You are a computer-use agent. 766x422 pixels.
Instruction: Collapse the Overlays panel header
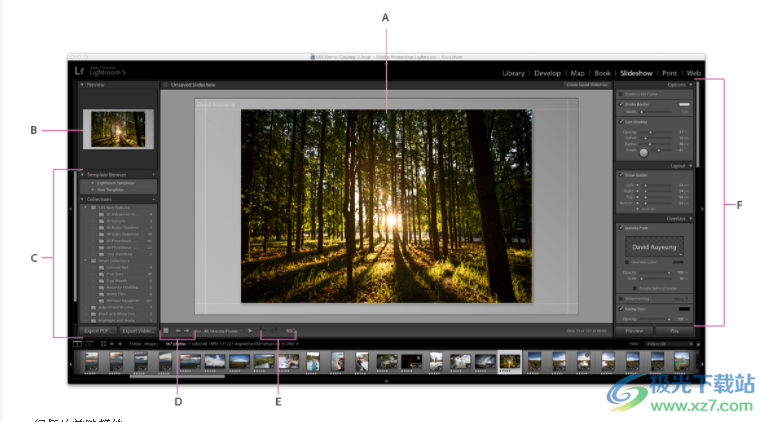pos(679,218)
